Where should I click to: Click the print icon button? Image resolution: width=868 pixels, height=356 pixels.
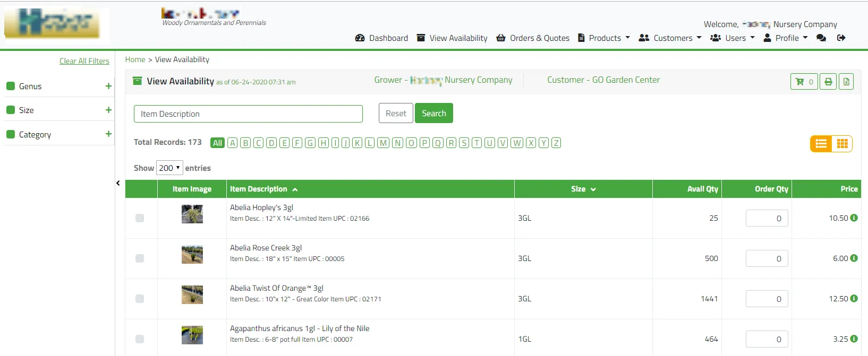(828, 82)
